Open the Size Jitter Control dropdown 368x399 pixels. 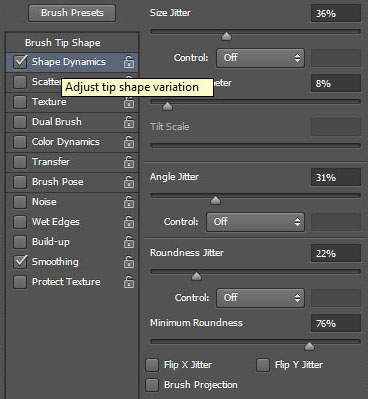point(260,58)
